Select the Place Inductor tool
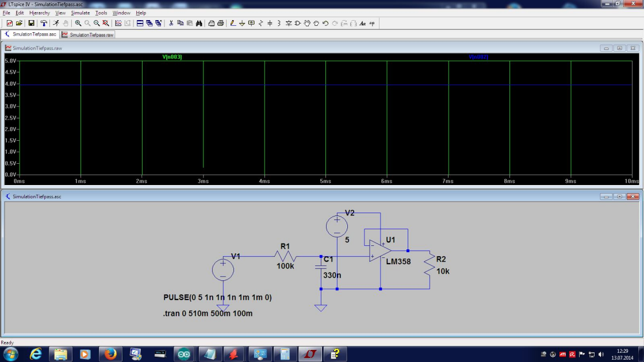Image resolution: width=644 pixels, height=362 pixels. [x=279, y=24]
